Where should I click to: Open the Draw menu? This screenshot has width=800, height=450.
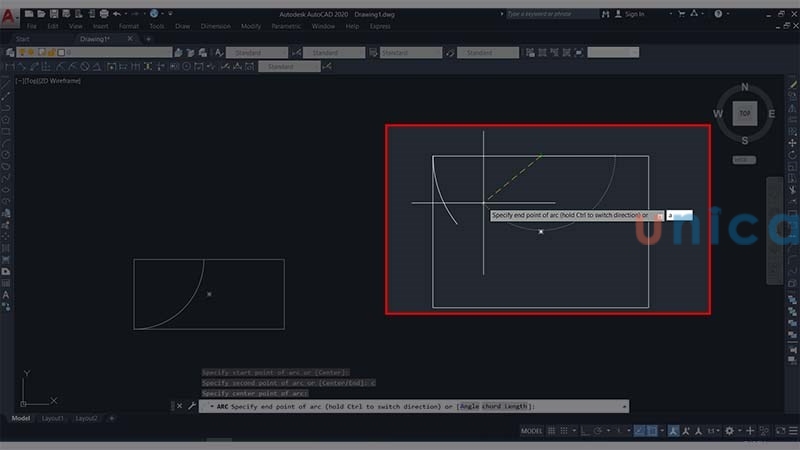click(x=182, y=26)
